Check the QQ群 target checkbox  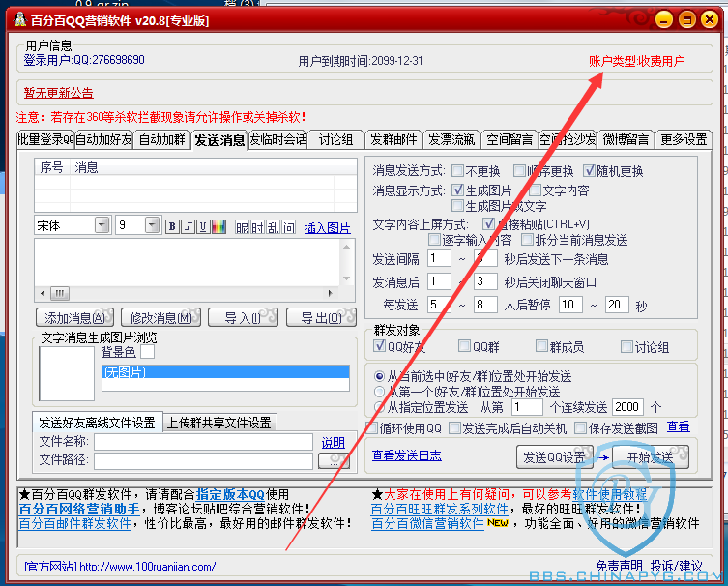click(x=464, y=346)
